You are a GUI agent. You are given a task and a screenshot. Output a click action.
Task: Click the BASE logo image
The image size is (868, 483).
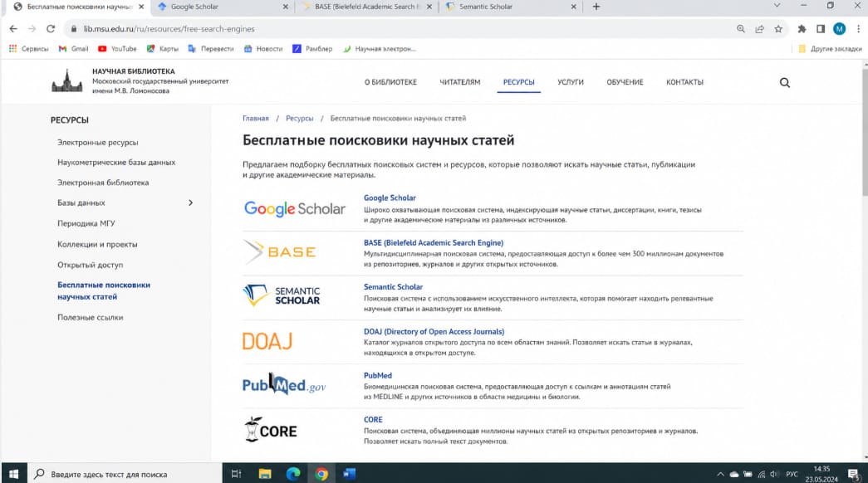pos(280,251)
